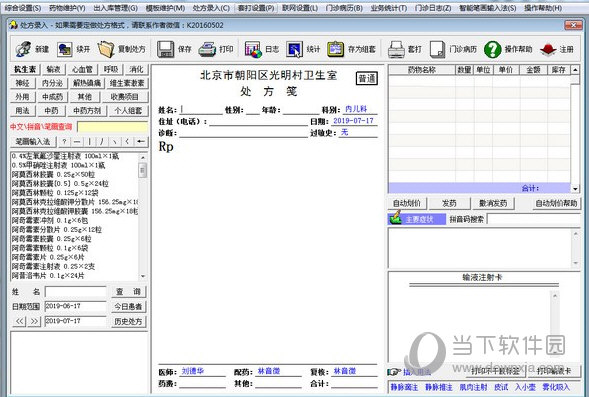Open 处方录入(C) menu
Viewport: 589px width, 397px height.
coord(211,8)
